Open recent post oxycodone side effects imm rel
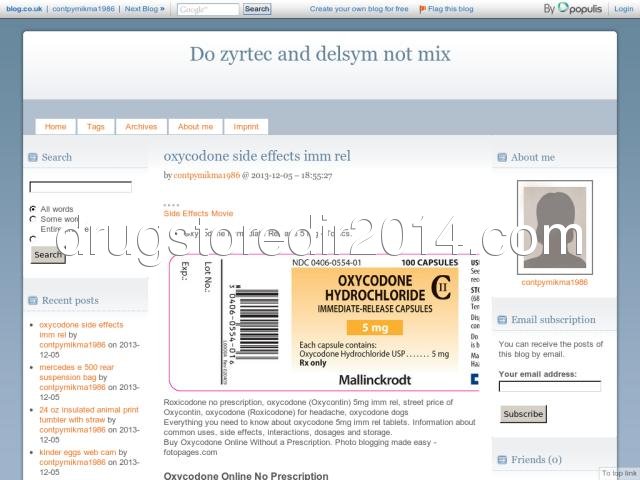This screenshot has height=480, width=640. [81, 329]
